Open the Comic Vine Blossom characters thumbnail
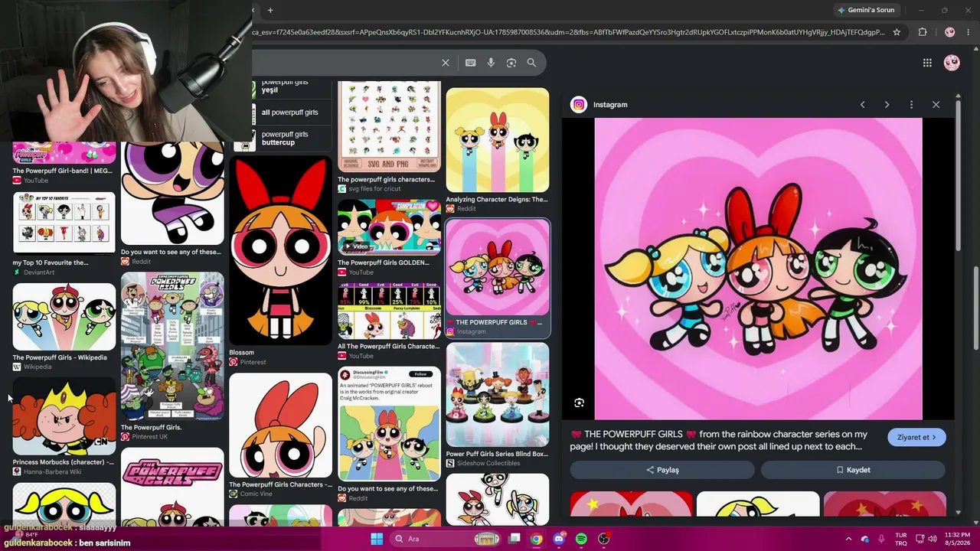Viewport: 980px width, 551px height. click(x=281, y=425)
